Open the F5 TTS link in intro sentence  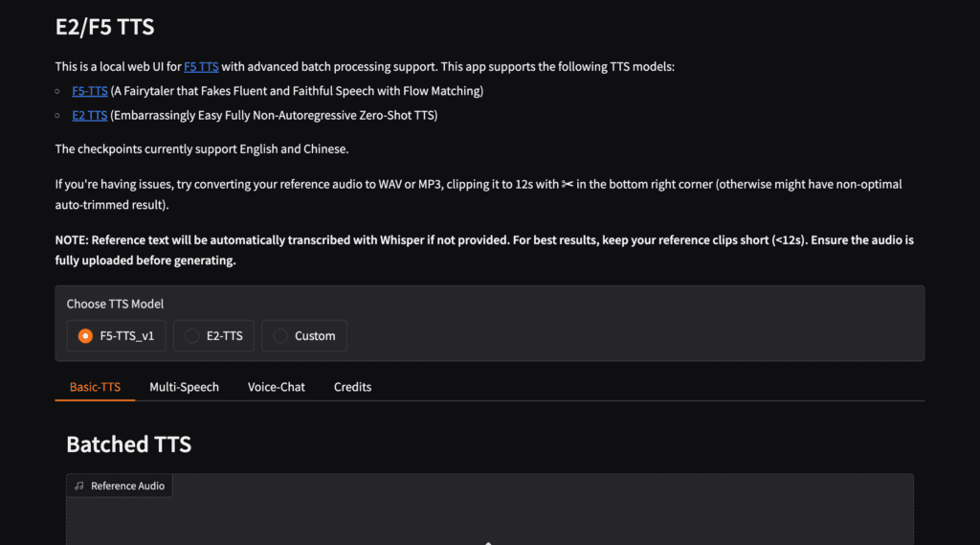[201, 66]
